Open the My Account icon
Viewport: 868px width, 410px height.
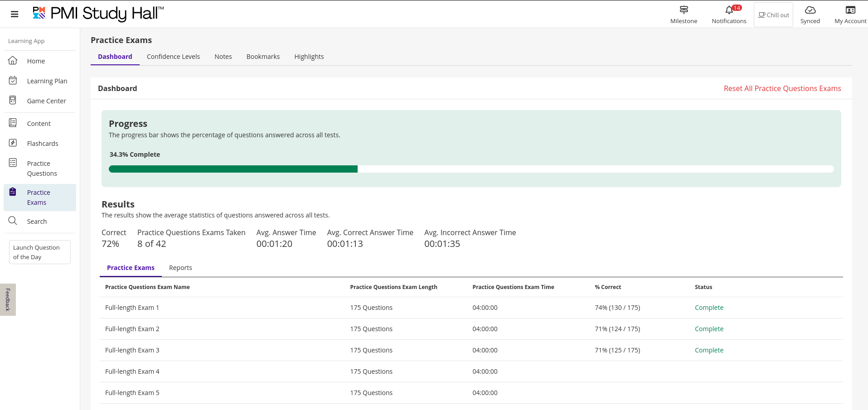[x=850, y=10]
